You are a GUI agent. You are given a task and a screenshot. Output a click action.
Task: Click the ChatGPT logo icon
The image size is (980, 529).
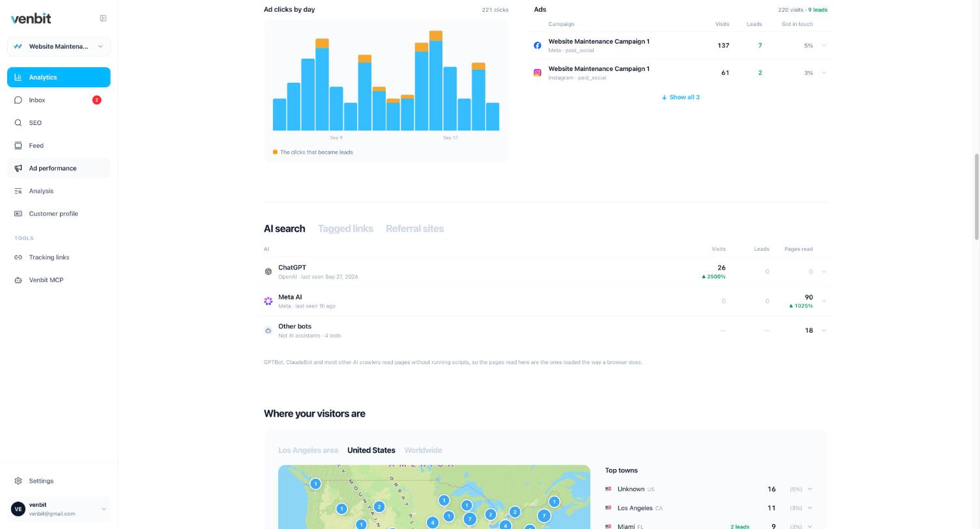pyautogui.click(x=268, y=272)
